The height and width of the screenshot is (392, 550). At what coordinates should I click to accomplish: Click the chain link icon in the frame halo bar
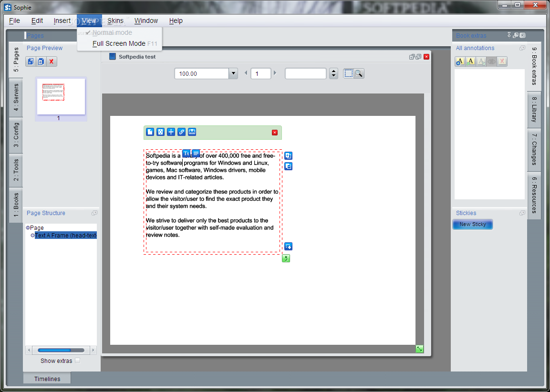pyautogui.click(x=181, y=132)
